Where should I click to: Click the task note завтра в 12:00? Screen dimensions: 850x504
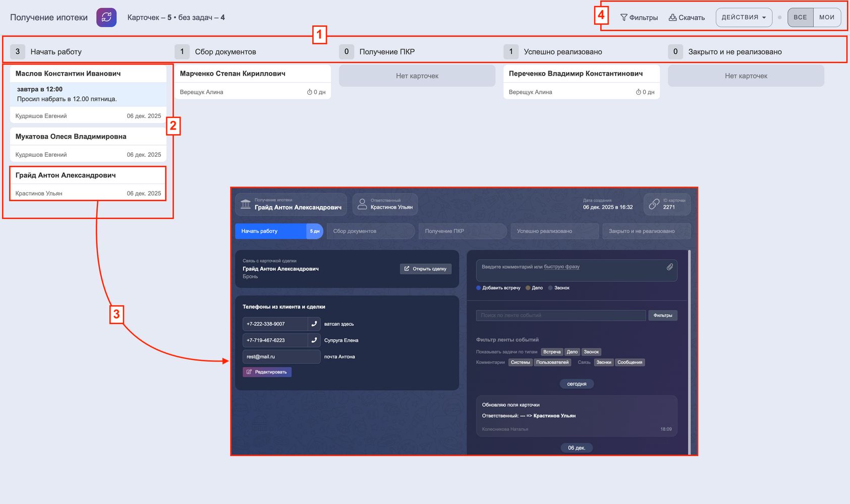(x=88, y=94)
